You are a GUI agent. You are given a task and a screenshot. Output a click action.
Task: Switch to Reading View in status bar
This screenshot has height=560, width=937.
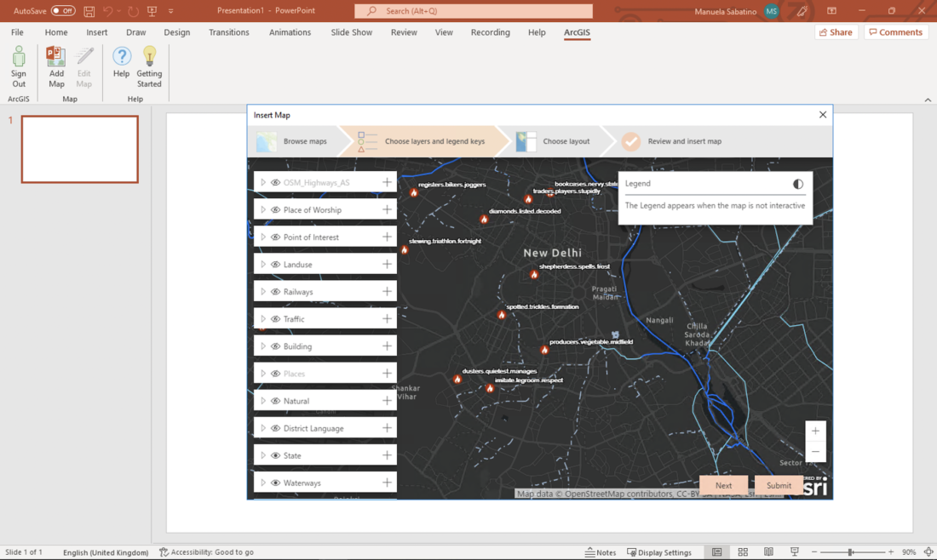coord(768,552)
